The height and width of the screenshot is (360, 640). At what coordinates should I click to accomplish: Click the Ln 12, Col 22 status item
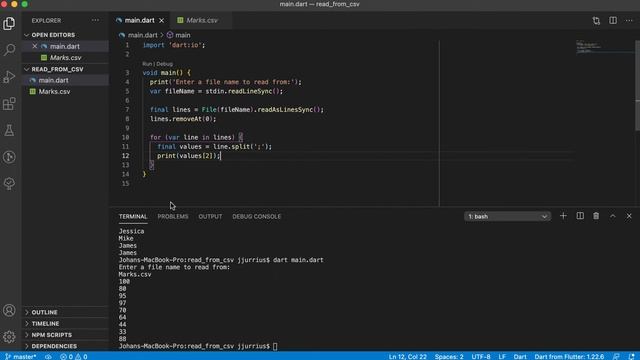pyautogui.click(x=408, y=356)
